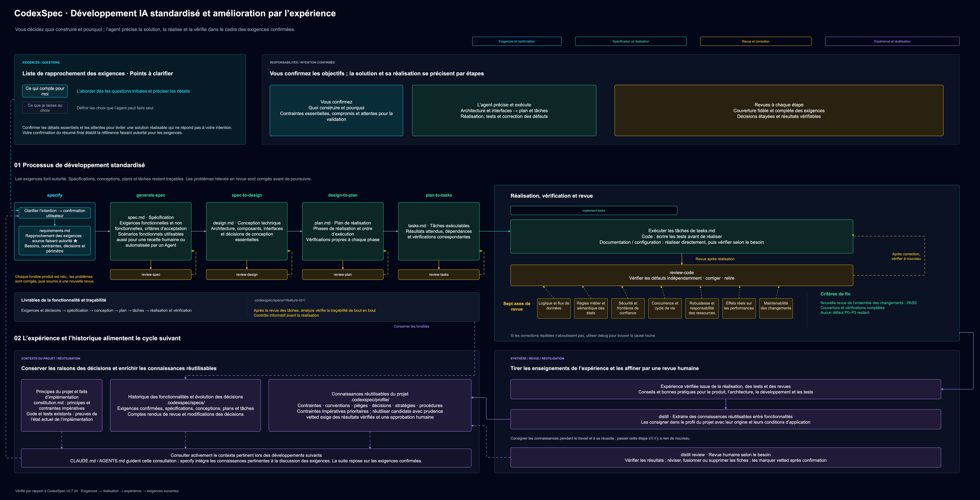Image resolution: width=980 pixels, height=500 pixels.
Task: Click the 'Expérience et réutilisation' legend box
Action: click(x=892, y=41)
